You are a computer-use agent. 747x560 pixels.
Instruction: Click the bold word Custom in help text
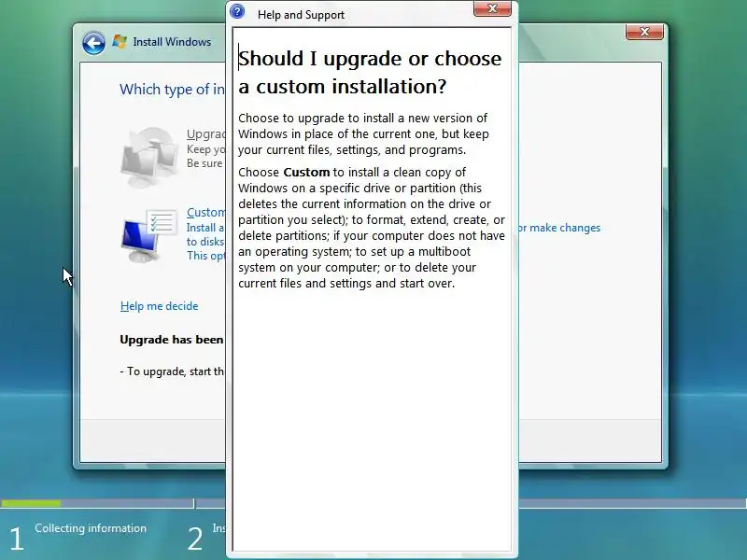(x=306, y=173)
